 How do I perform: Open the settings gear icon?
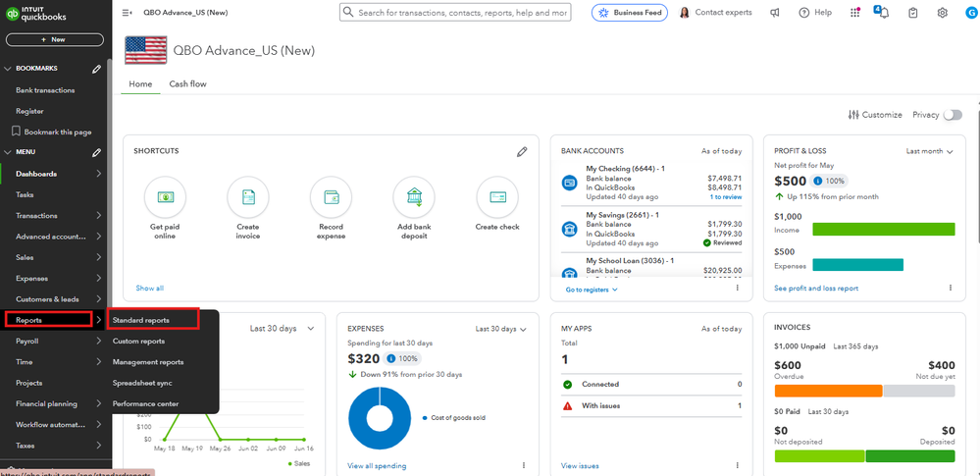(943, 13)
